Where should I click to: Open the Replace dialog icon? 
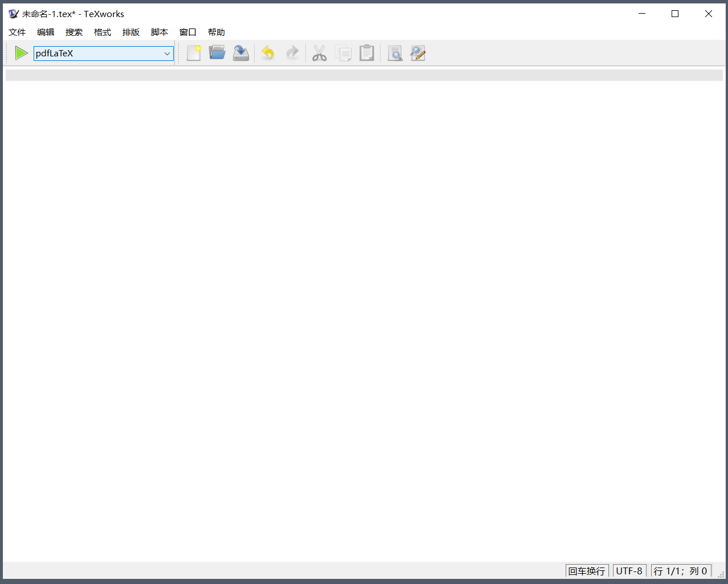click(x=418, y=53)
